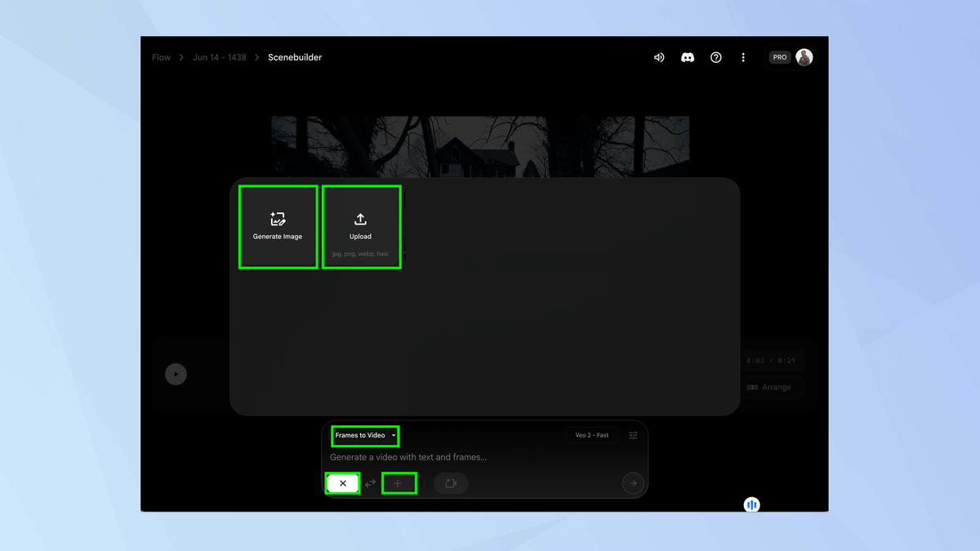Viewport: 980px width, 551px height.
Task: Remove the first frame with the X button
Action: 343,483
